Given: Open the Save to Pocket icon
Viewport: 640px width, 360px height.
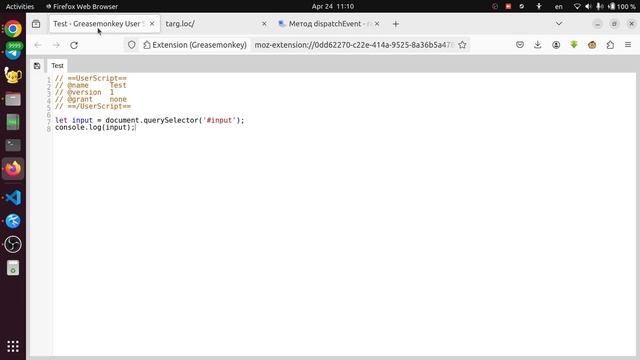Looking at the screenshot, I should (520, 45).
